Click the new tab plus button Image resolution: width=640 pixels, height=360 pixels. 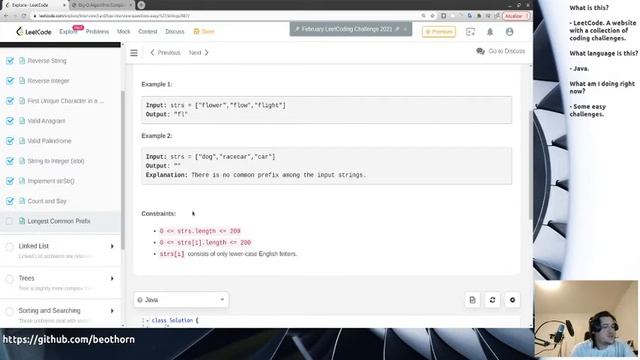[141, 5]
